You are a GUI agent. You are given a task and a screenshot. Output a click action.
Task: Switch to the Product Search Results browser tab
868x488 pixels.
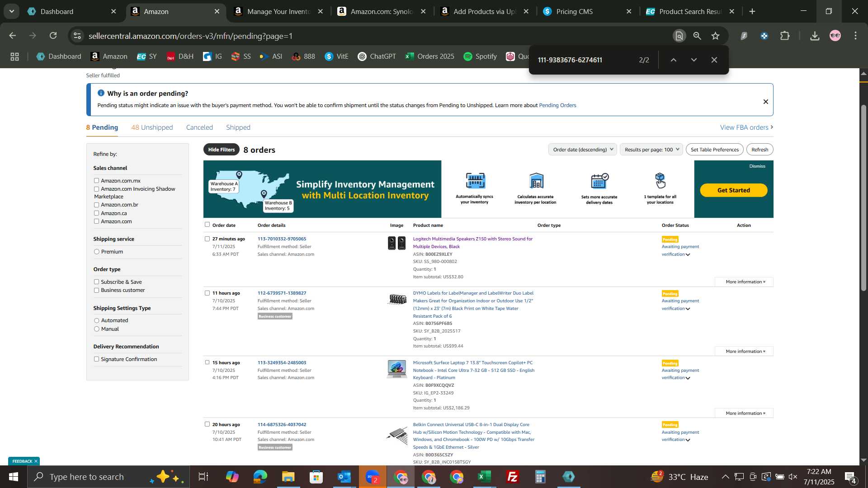click(x=689, y=11)
